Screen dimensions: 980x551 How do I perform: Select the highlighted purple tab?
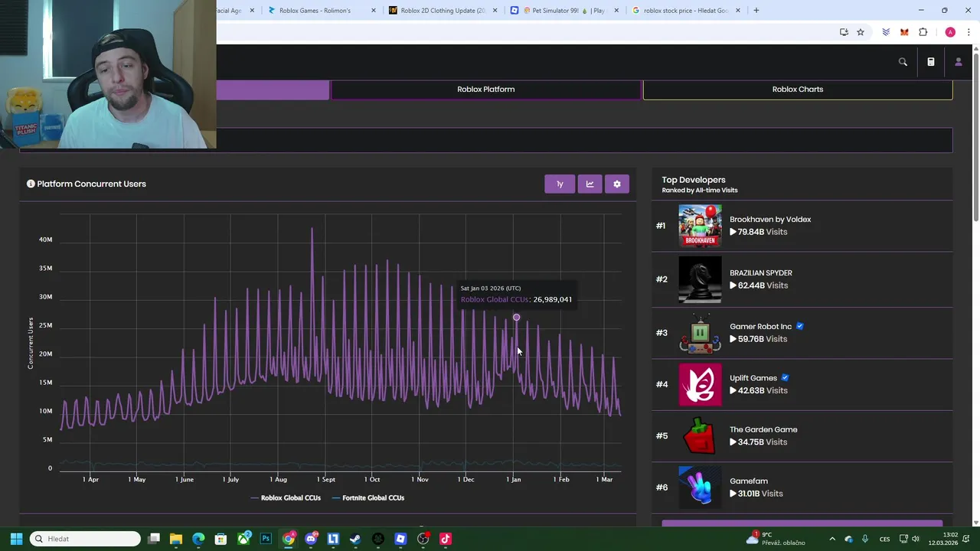coord(273,90)
